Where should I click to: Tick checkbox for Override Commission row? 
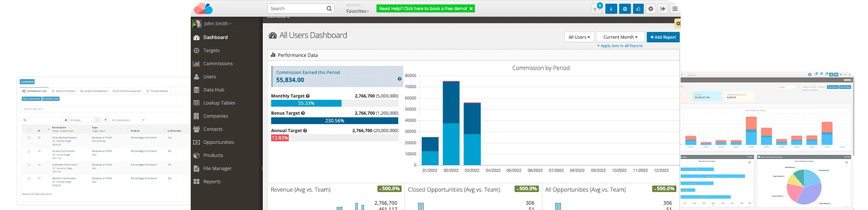(x=29, y=138)
